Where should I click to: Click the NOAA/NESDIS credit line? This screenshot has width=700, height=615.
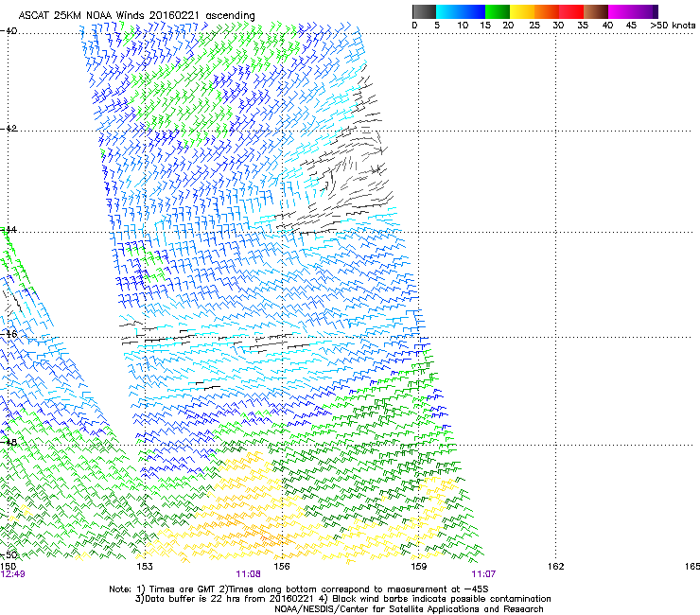[x=409, y=609]
